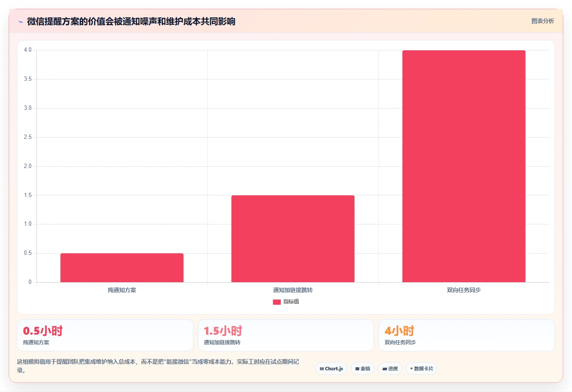This screenshot has height=392, width=572.
Task: Open the 1.5小时 data card
Action: tap(286, 335)
